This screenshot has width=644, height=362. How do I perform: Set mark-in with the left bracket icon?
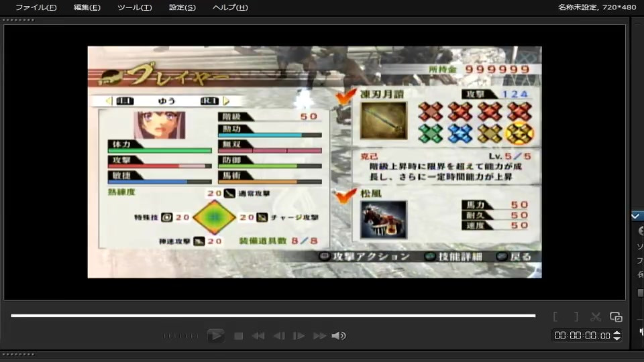tap(555, 317)
